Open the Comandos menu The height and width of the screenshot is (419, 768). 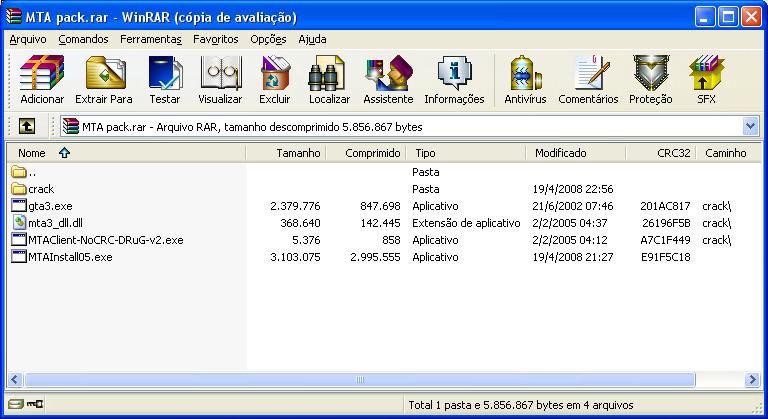[x=83, y=39]
